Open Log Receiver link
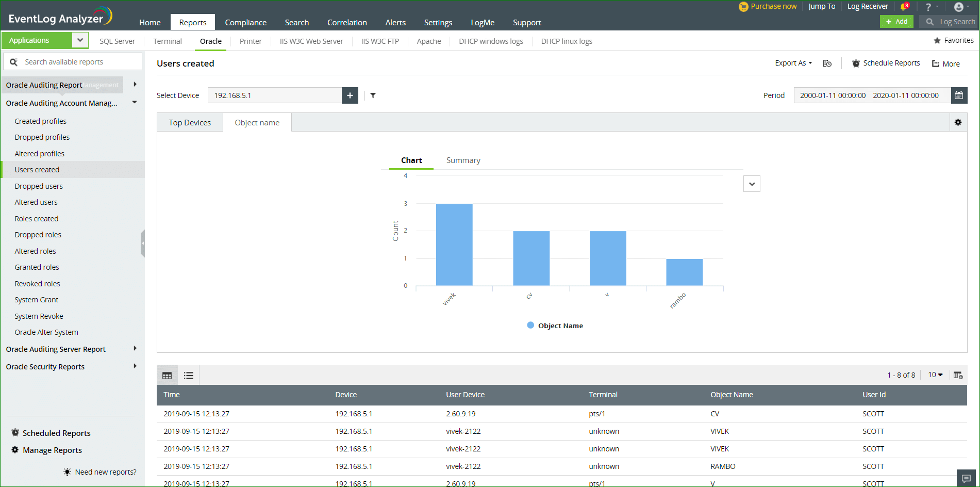The height and width of the screenshot is (487, 980). click(868, 7)
